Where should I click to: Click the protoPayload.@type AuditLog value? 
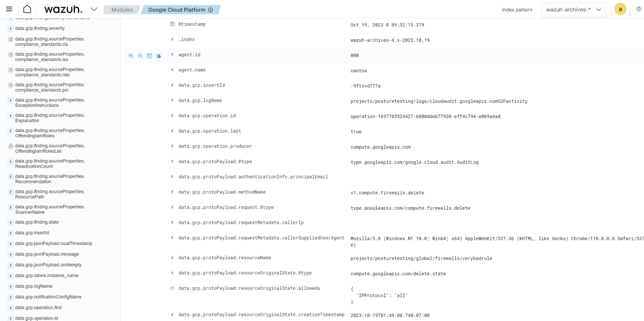tap(414, 162)
